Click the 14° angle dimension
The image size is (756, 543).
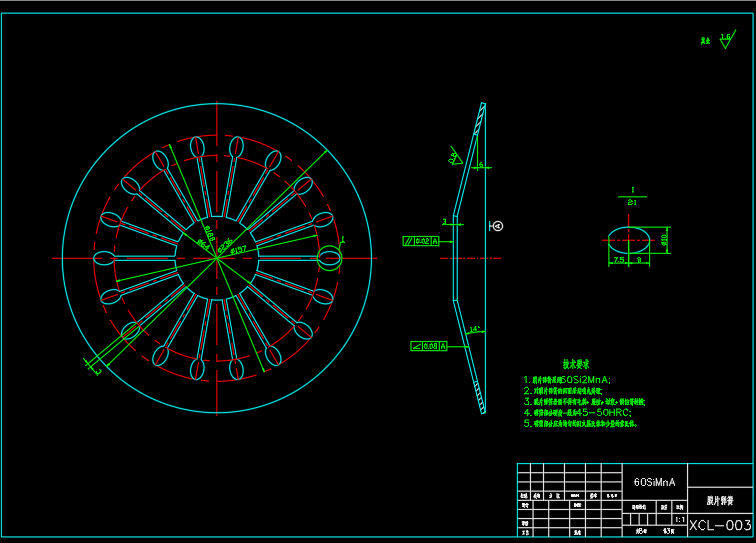475,329
